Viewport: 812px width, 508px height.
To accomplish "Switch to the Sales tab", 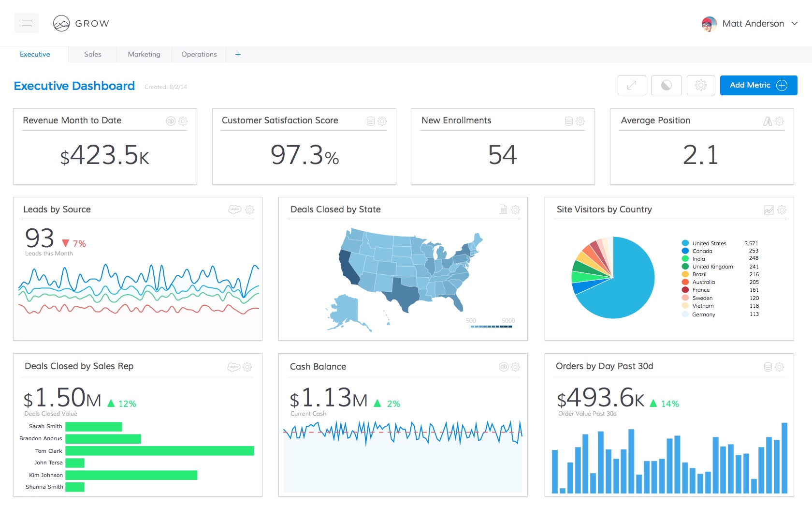I will click(93, 55).
